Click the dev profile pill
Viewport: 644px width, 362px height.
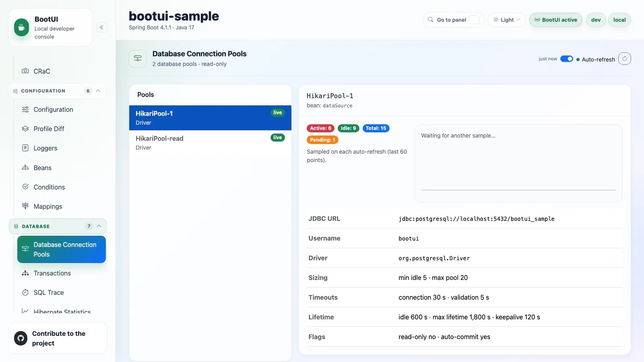[596, 20]
